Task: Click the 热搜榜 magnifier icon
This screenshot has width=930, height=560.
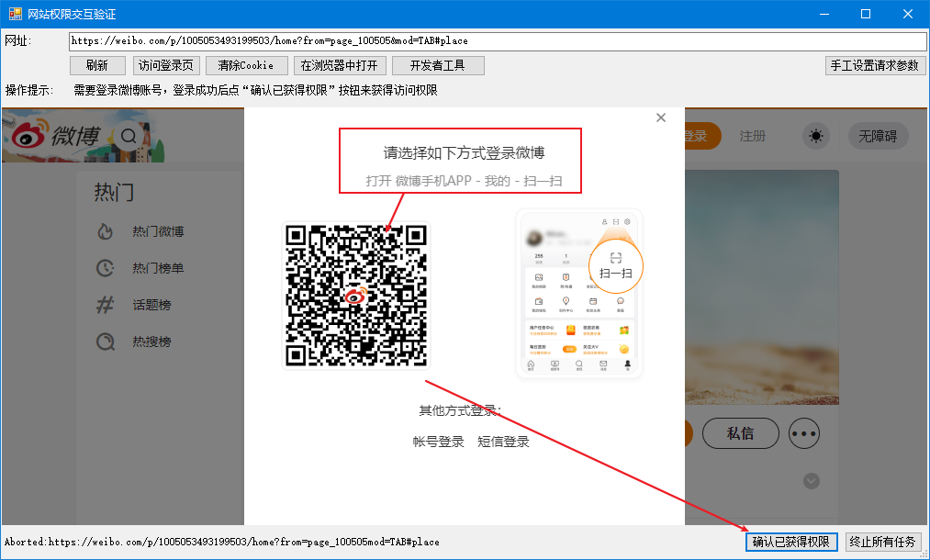Action: point(106,342)
